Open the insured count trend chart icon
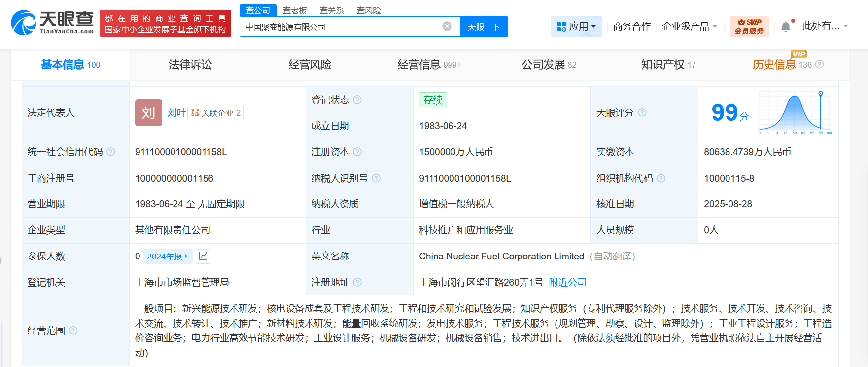This screenshot has width=868, height=367. [203, 256]
